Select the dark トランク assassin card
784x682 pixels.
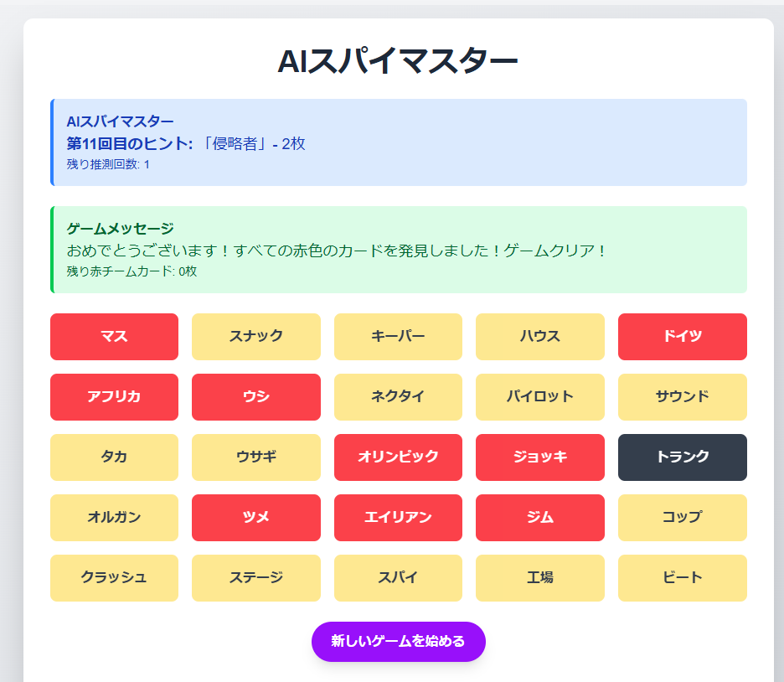coord(682,457)
